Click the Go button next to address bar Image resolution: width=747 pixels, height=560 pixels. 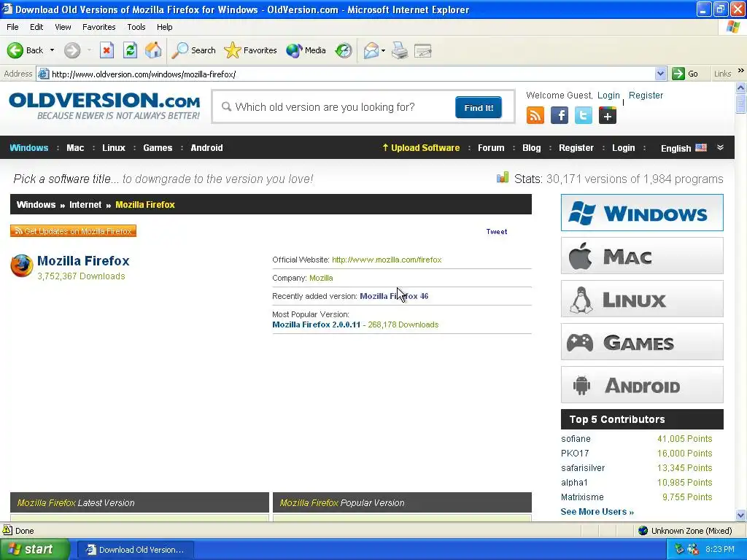point(685,74)
